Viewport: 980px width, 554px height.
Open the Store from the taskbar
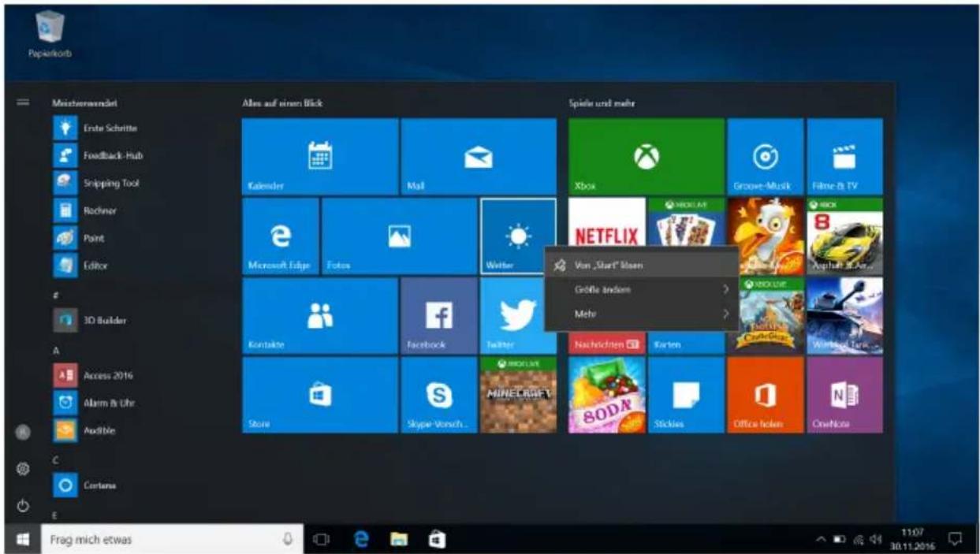pyautogui.click(x=436, y=540)
